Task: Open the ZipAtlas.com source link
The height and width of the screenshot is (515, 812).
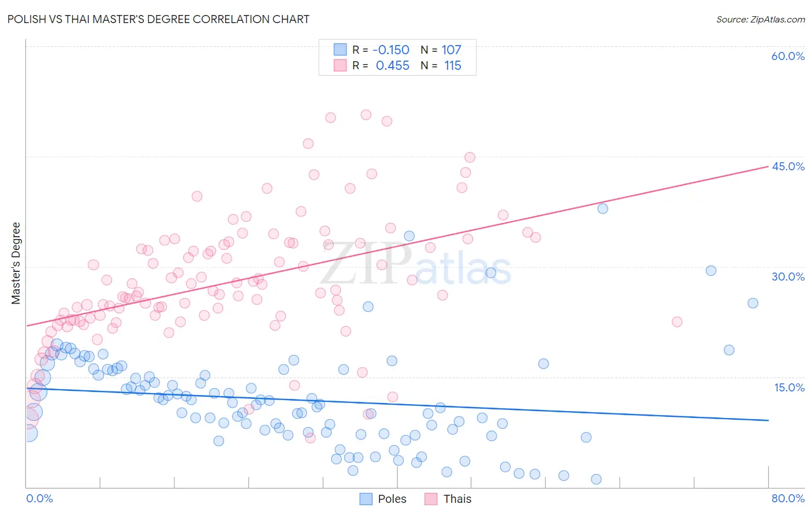Action: point(761,19)
